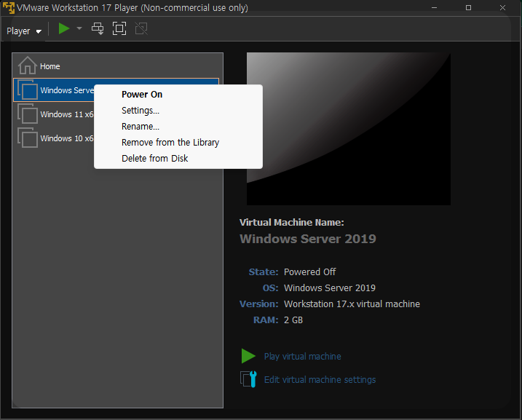This screenshot has width=522, height=420.
Task: Click Play virtual machine link
Action: pyautogui.click(x=302, y=357)
